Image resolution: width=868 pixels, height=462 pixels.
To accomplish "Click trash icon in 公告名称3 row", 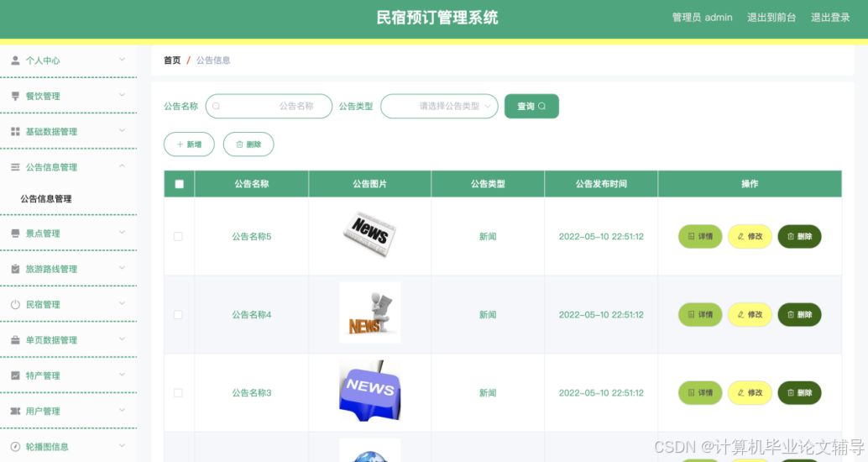I will point(791,393).
